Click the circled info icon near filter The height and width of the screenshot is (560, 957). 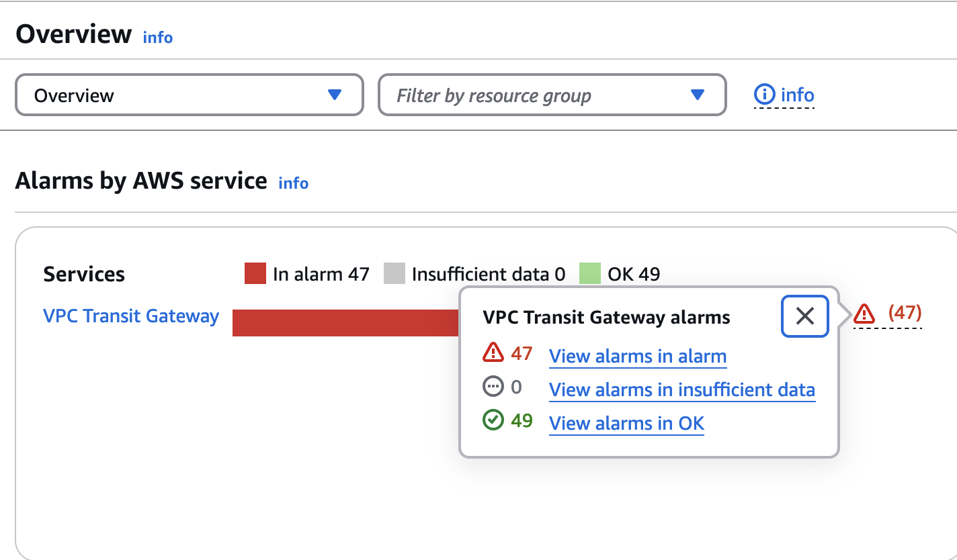764,95
